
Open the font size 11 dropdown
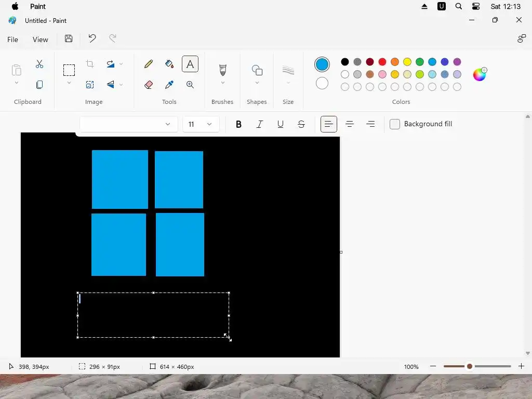pos(201,124)
